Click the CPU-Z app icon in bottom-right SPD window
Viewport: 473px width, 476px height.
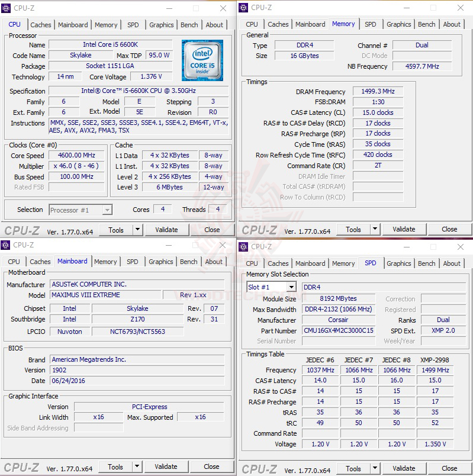(x=243, y=247)
